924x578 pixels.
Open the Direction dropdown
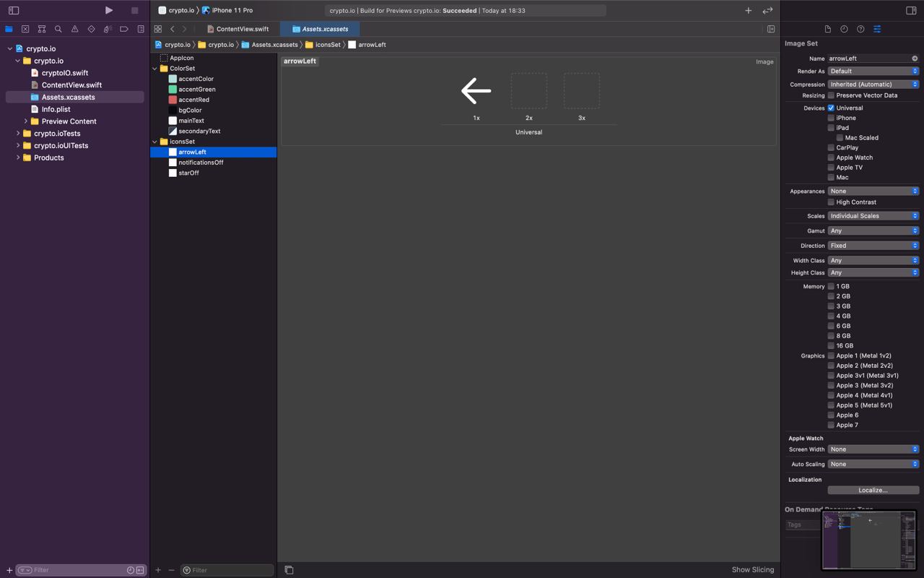873,246
